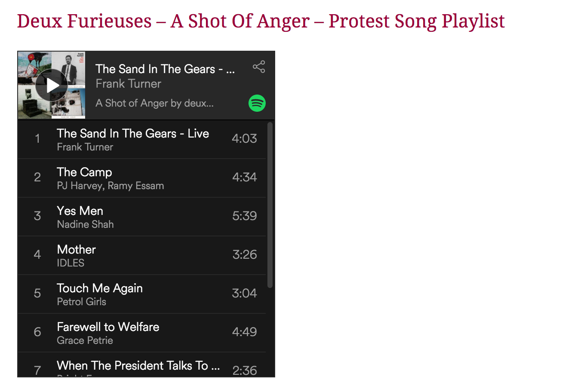Click the 4:34 duration of The Camp

click(x=244, y=177)
